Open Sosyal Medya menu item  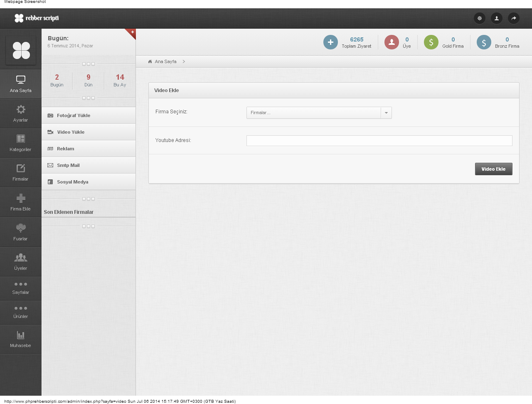[x=89, y=182]
